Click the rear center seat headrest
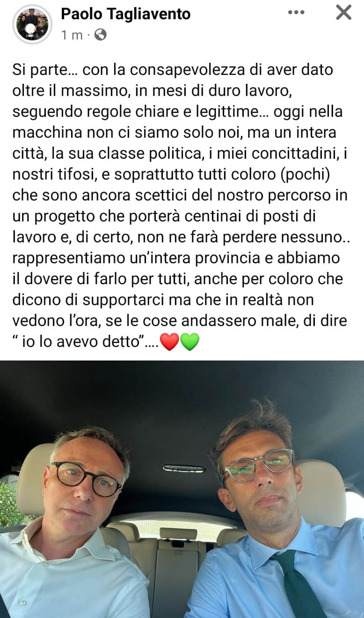The height and width of the screenshot is (618, 364). 178,533
